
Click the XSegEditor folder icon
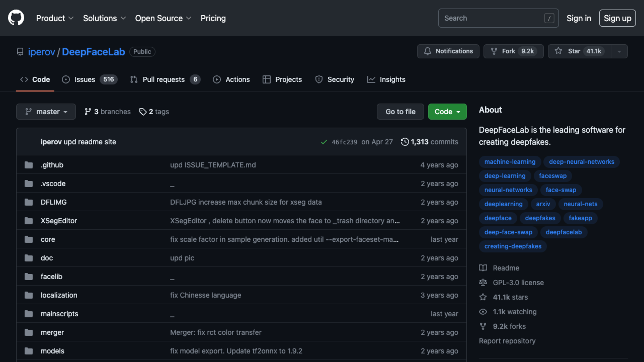(29, 221)
